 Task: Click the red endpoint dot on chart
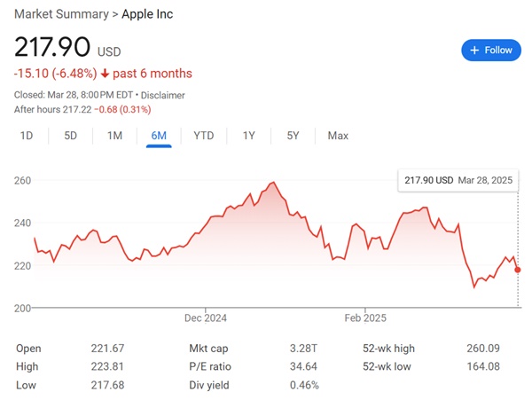tap(518, 270)
